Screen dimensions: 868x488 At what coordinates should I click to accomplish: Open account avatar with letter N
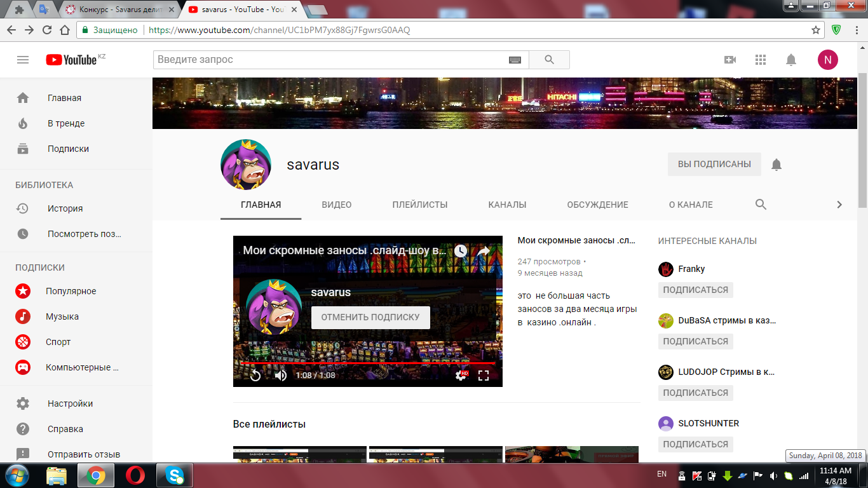(x=827, y=60)
